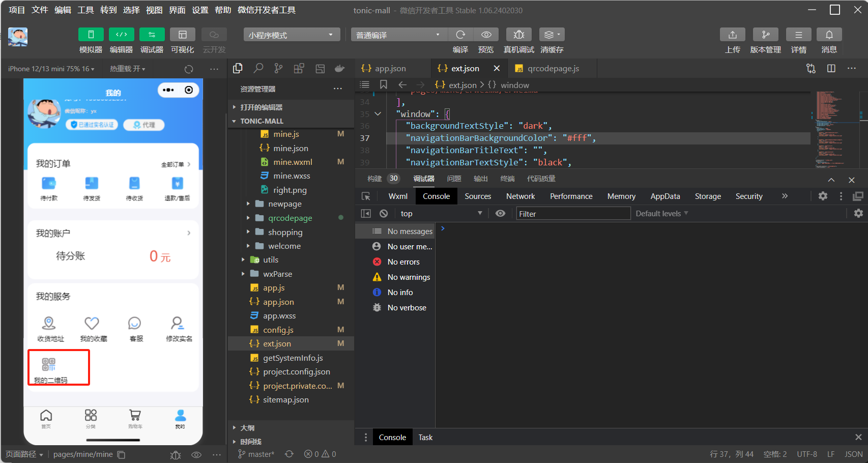The image size is (868, 463).
Task: Click split editor layout icon
Action: (x=831, y=68)
